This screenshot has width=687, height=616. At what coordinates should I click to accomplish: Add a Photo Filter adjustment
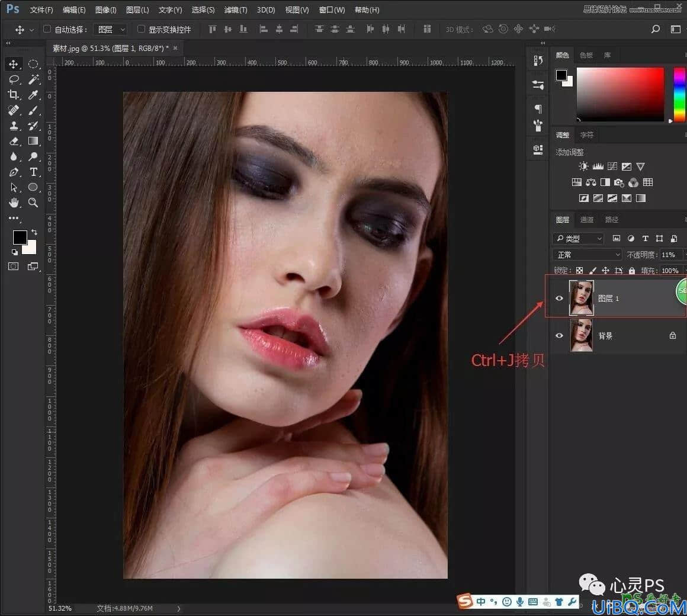[x=619, y=182]
